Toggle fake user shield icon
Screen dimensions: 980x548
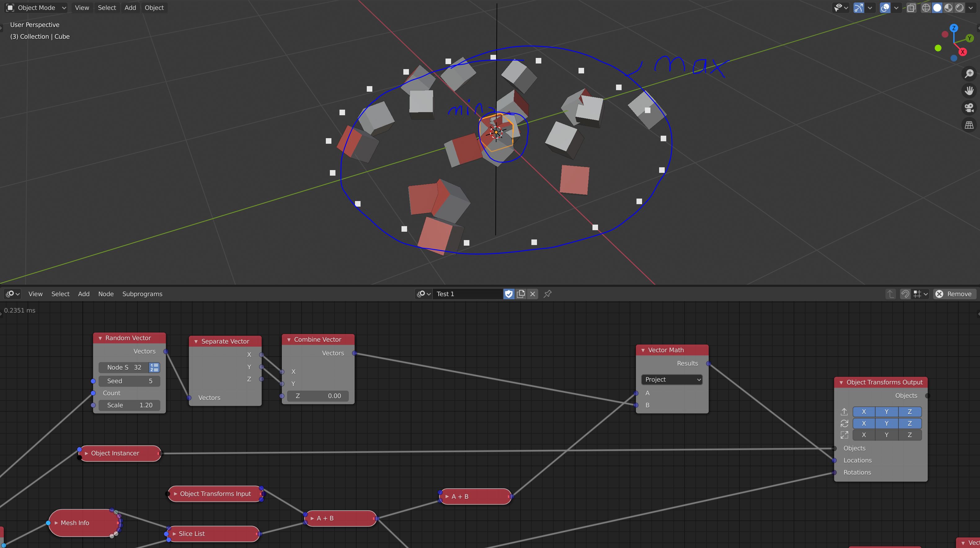coord(509,294)
